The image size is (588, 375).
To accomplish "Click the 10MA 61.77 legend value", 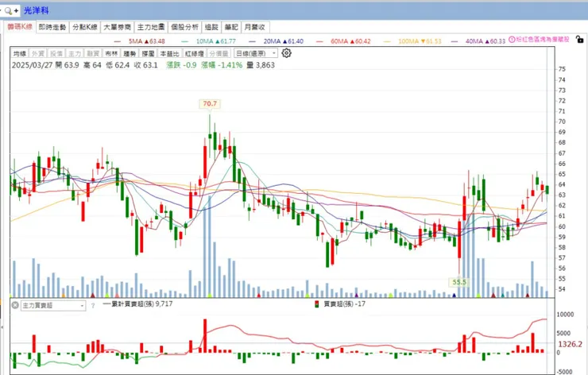I will pos(216,41).
